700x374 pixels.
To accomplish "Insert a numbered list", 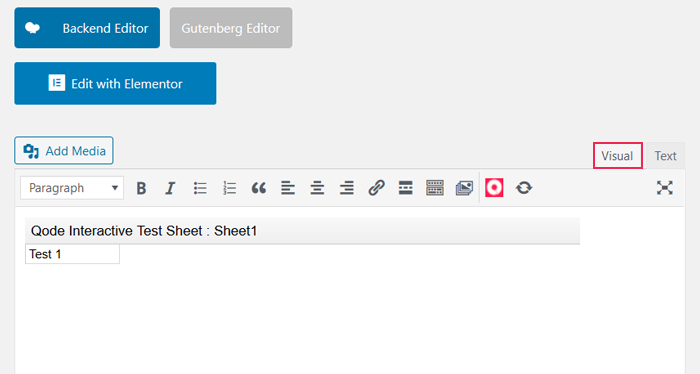I will [x=229, y=188].
